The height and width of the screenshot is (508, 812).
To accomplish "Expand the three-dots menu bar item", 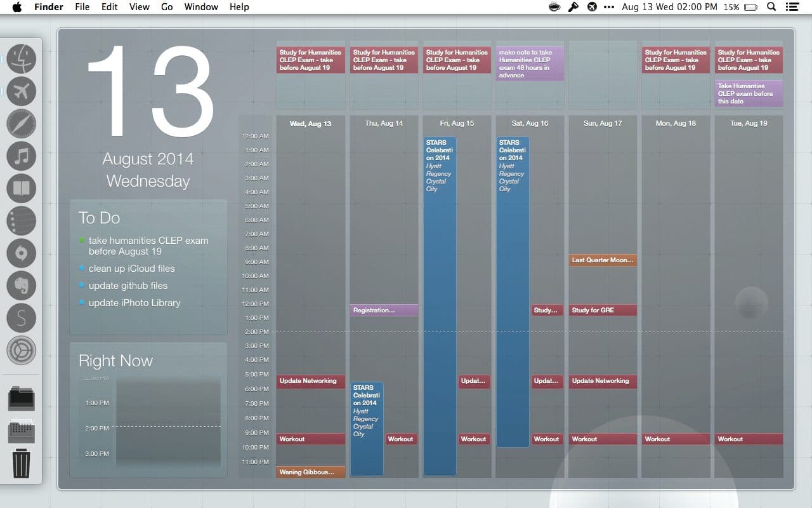I will (x=609, y=7).
